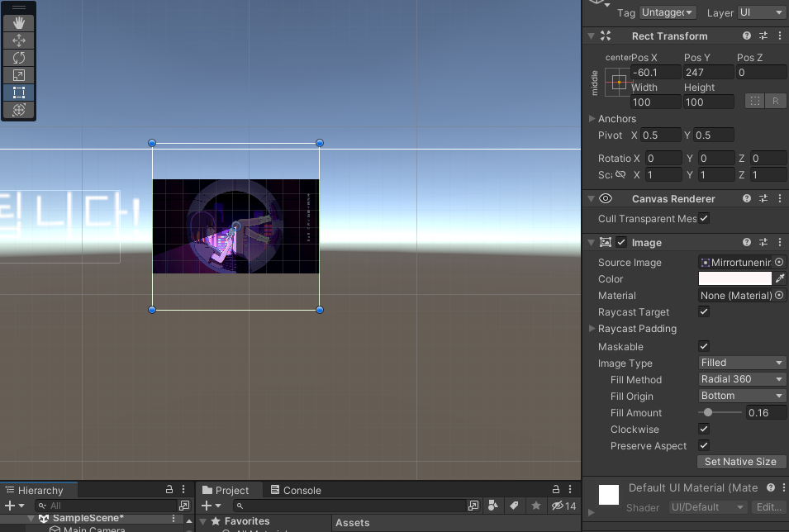Viewport: 789px width, 532px height.
Task: Open the Fill Origin dropdown
Action: [742, 396]
